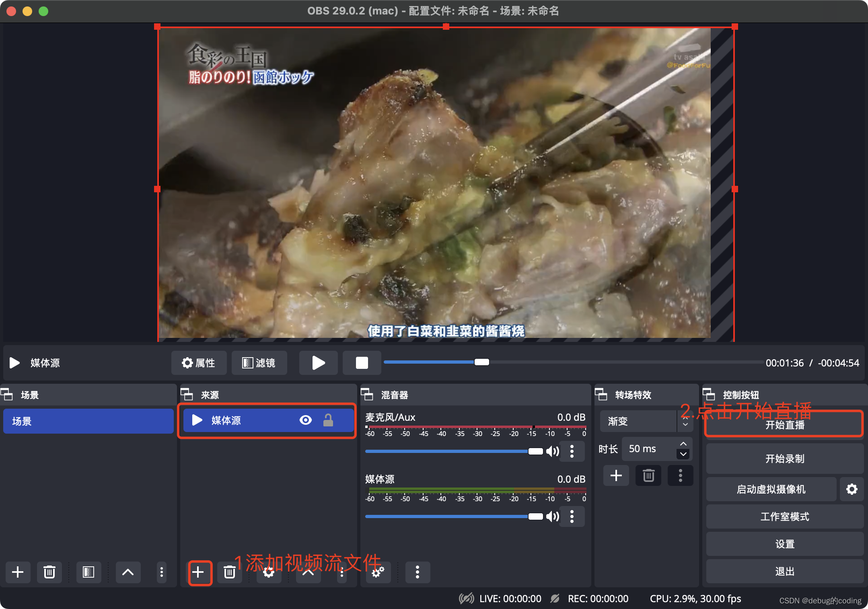Open audio mixer advanced settings gears icon
The image size is (868, 609).
coord(378,572)
